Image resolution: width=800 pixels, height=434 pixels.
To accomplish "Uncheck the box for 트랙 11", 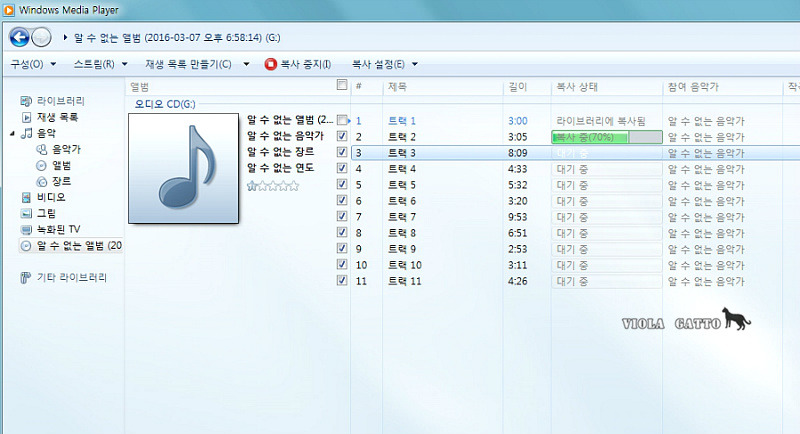I will point(342,280).
